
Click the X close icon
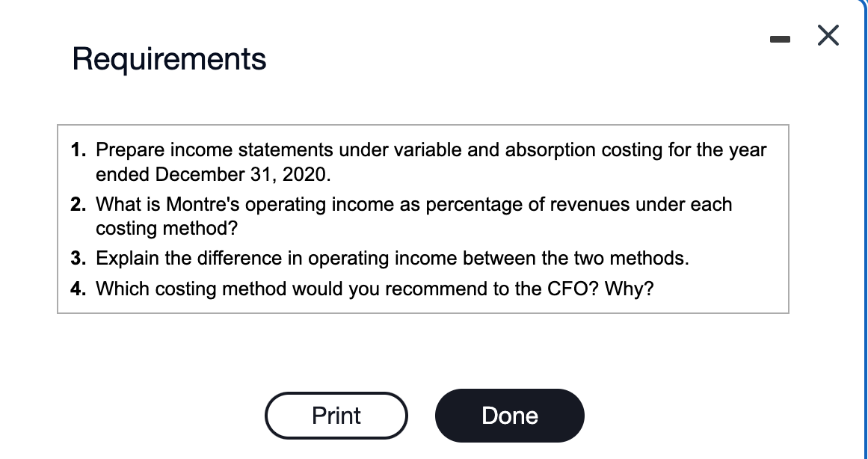click(828, 35)
